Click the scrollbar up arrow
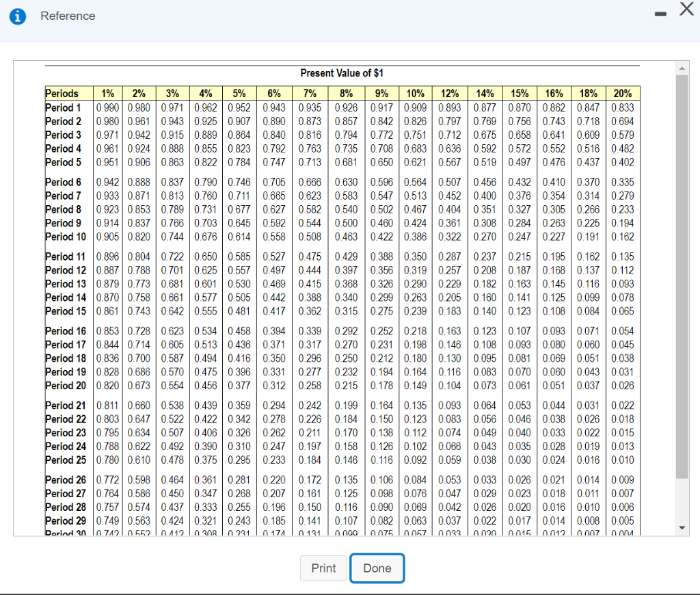Screen dimensions: 700x595 click(682, 68)
